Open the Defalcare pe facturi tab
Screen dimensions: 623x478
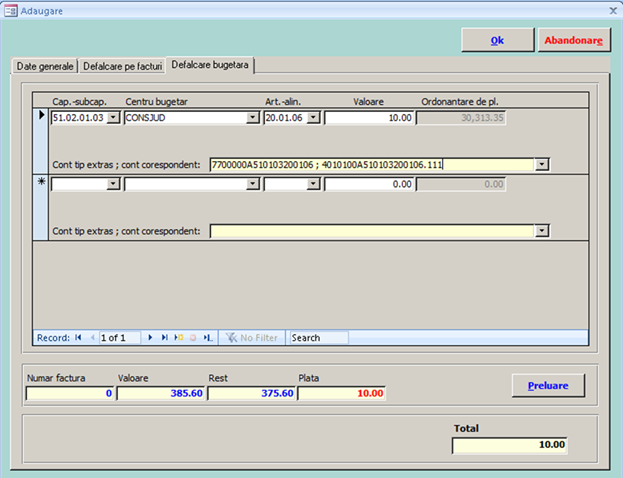pos(123,66)
